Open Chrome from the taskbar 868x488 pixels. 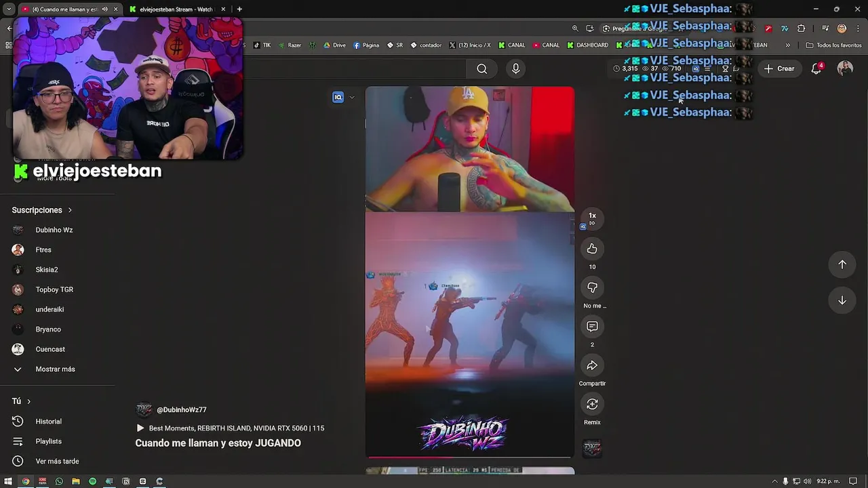26,481
